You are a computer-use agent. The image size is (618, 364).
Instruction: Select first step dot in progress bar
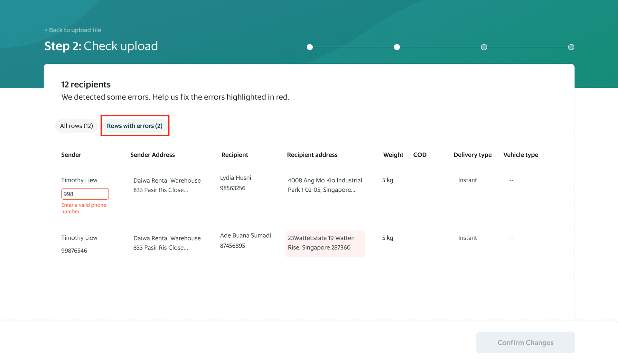[x=310, y=47]
